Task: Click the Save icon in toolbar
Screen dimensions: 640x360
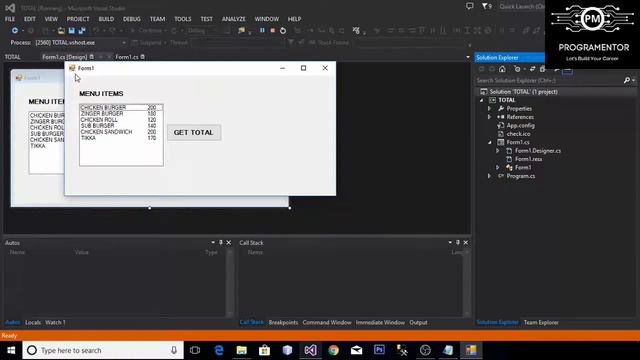Action: [71, 31]
